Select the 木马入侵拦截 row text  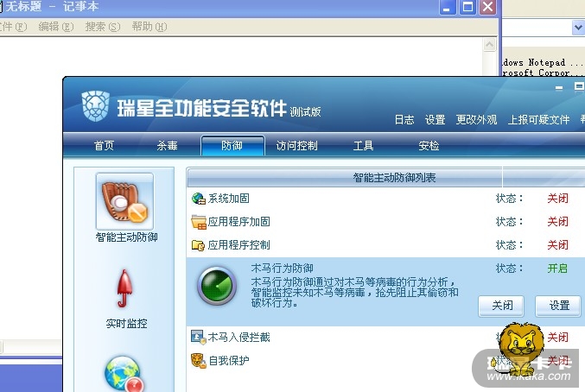238,338
